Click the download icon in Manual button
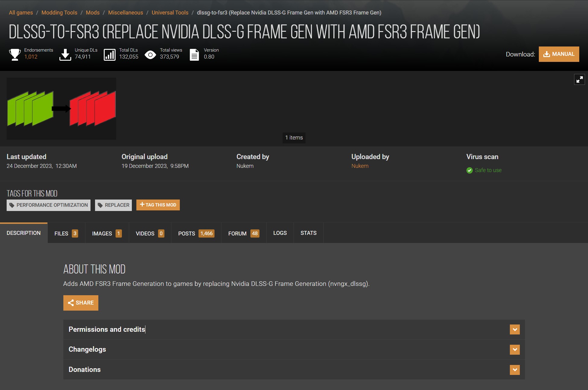This screenshot has height=390, width=588. click(546, 54)
